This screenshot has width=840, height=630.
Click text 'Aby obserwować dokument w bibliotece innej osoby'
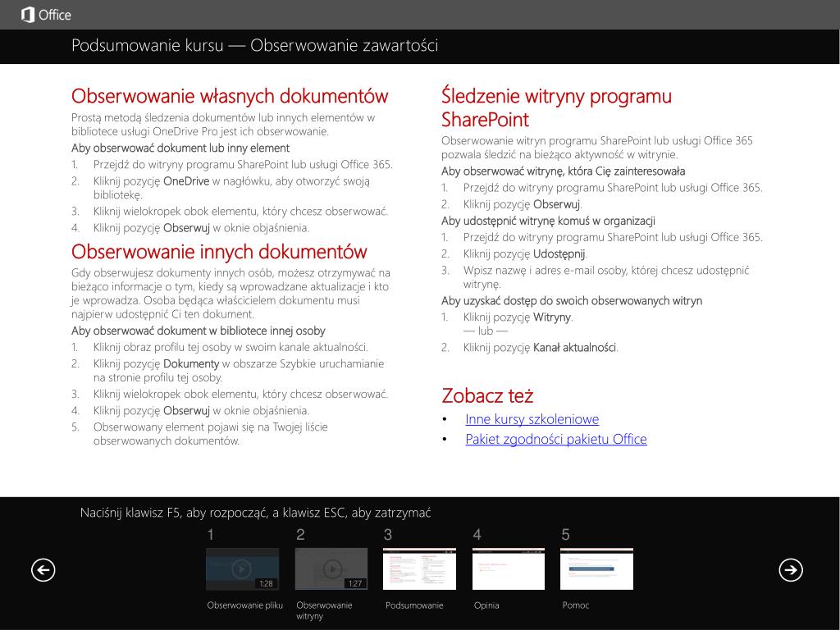point(199,331)
